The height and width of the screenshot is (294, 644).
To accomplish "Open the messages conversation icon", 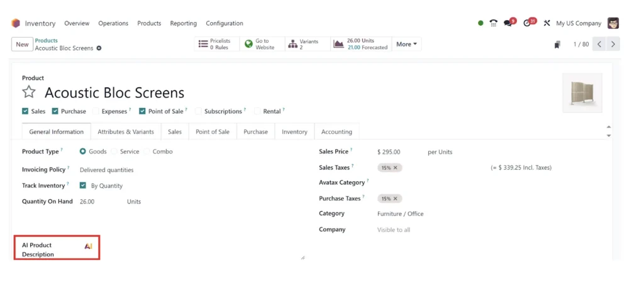I will 508,23.
